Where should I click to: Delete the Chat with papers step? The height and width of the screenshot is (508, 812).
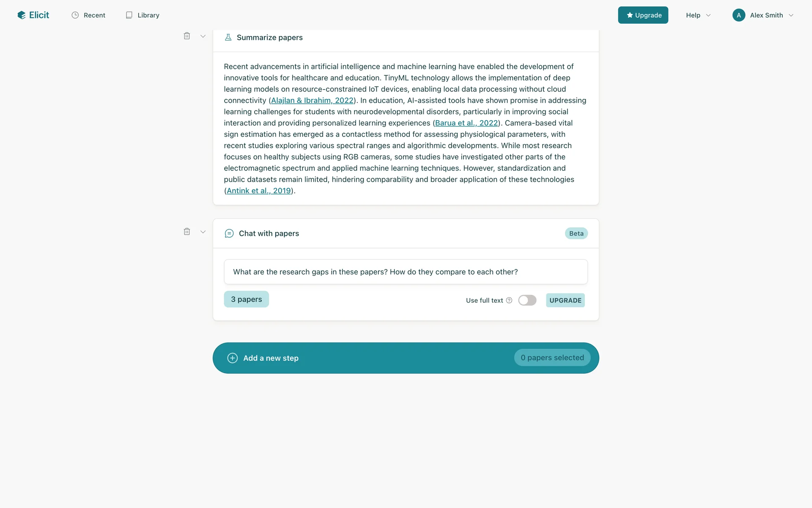click(187, 232)
